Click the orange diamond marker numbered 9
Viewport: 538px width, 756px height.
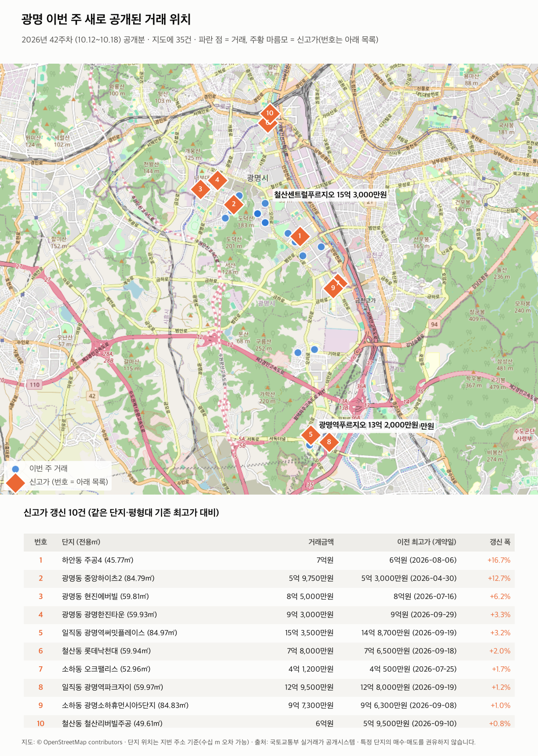[x=333, y=288]
